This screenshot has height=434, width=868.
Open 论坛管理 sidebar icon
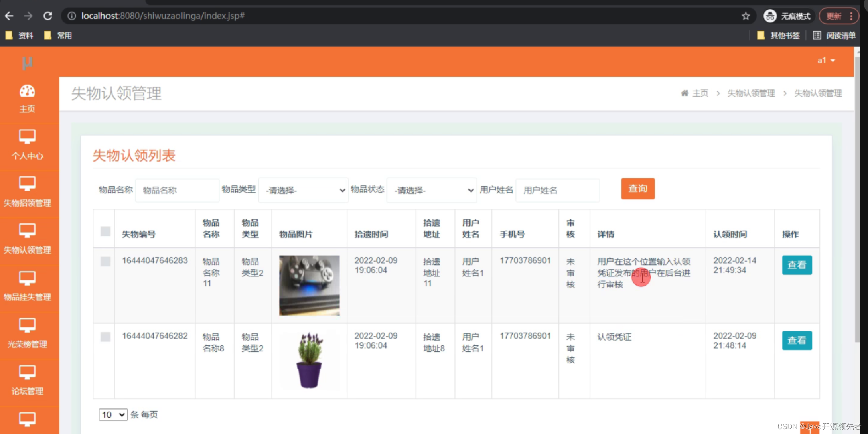pyautogui.click(x=27, y=372)
